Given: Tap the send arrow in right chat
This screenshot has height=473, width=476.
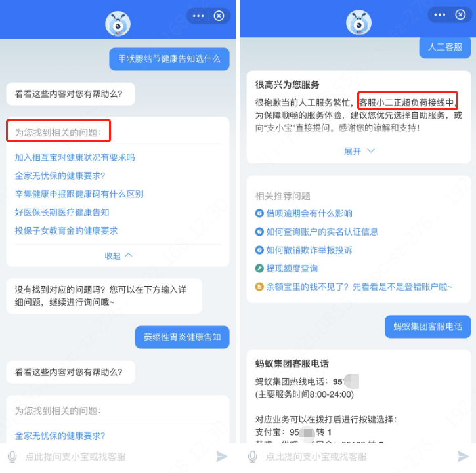Looking at the screenshot, I should 463,457.
